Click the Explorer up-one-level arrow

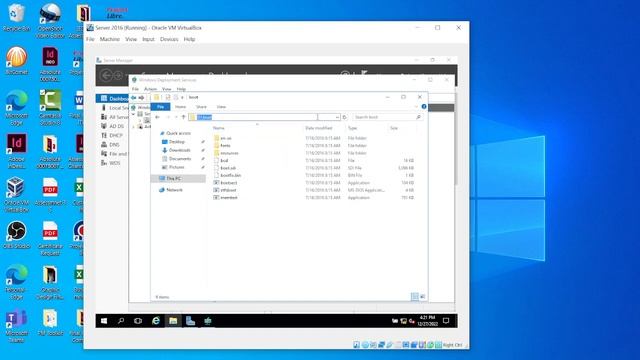pos(184,117)
